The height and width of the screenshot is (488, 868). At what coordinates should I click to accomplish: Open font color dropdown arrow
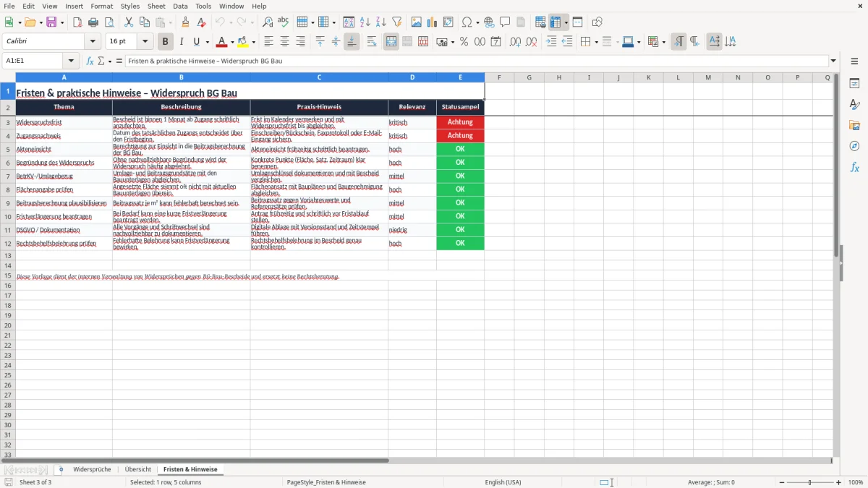pyautogui.click(x=232, y=42)
